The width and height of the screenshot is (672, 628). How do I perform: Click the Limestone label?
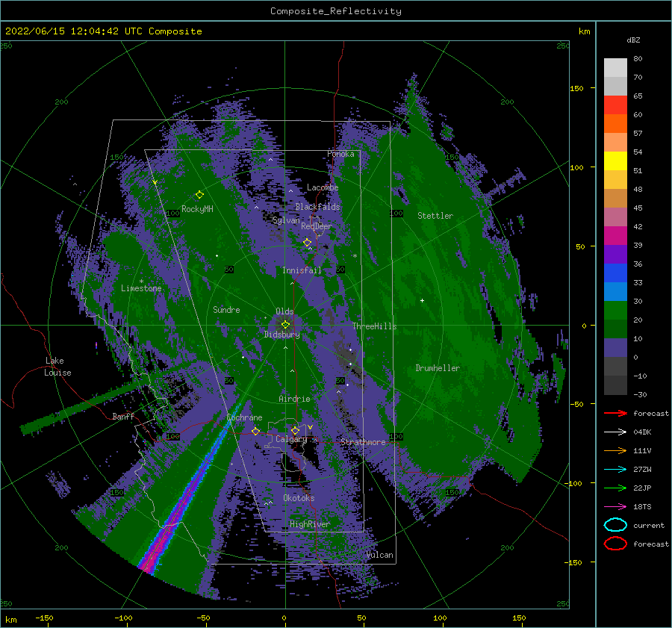point(141,288)
